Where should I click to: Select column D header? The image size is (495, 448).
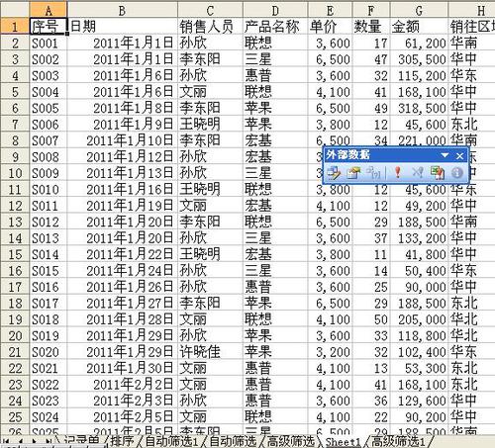pos(275,10)
